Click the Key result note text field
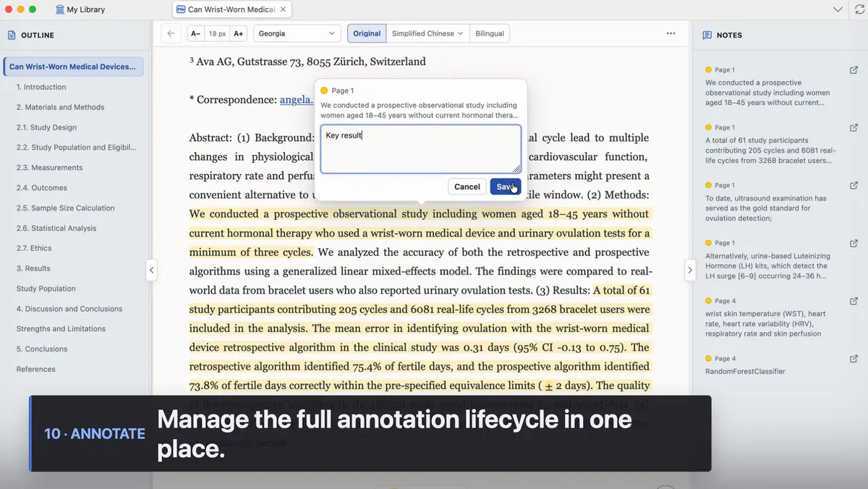This screenshot has height=489, width=868. pyautogui.click(x=421, y=149)
